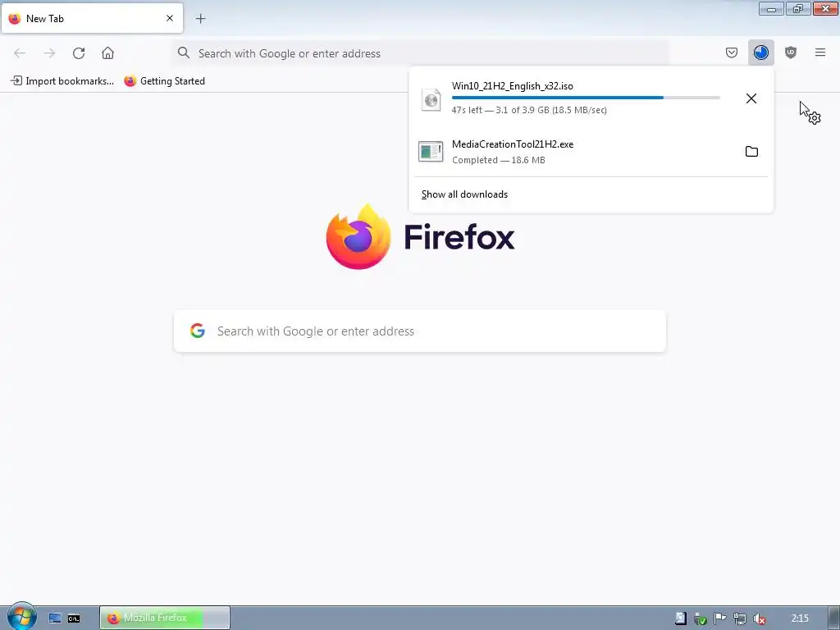
Task: Open the Save to Pocket icon
Action: click(x=731, y=52)
